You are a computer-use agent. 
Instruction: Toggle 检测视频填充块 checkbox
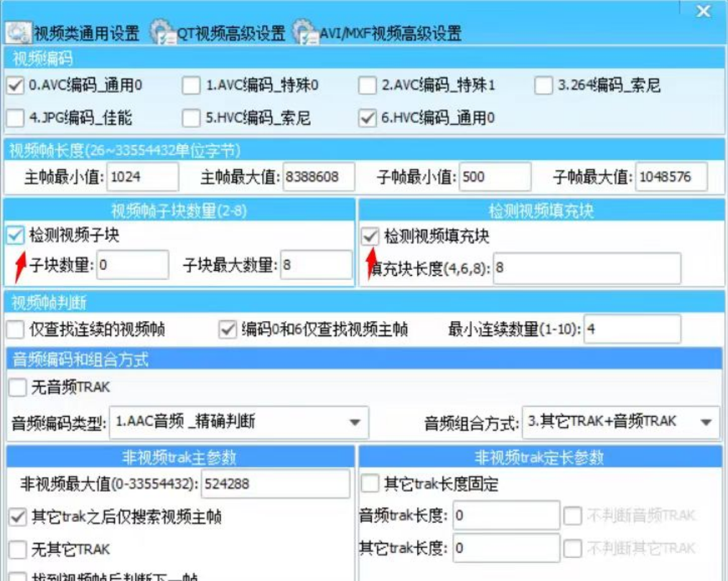[370, 236]
